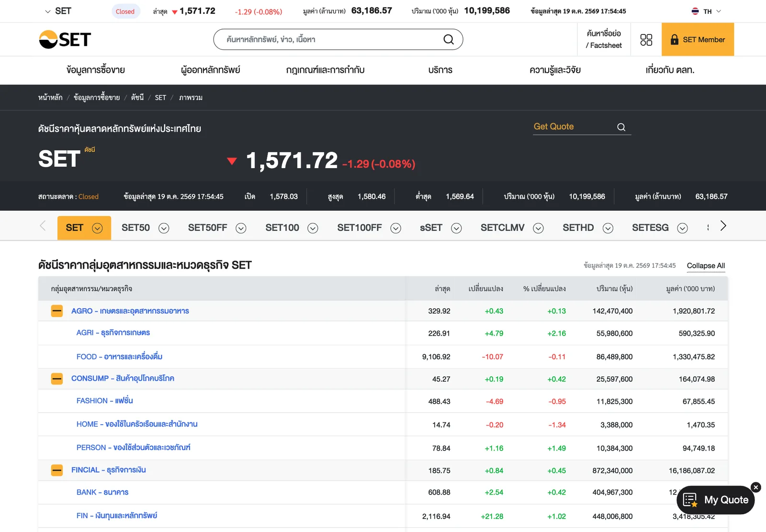
Task: Open the BANK sector link
Action: [x=102, y=492]
